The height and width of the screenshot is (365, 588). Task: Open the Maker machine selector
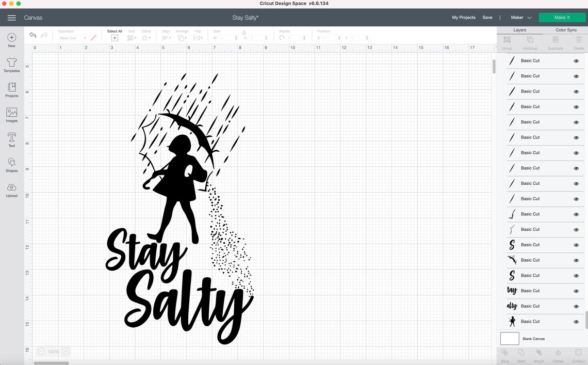tap(521, 17)
